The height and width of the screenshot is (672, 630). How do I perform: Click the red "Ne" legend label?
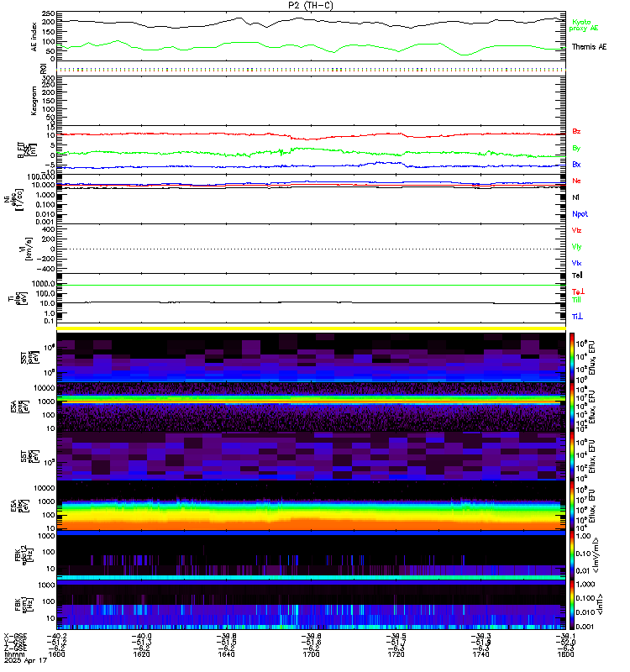click(x=576, y=181)
